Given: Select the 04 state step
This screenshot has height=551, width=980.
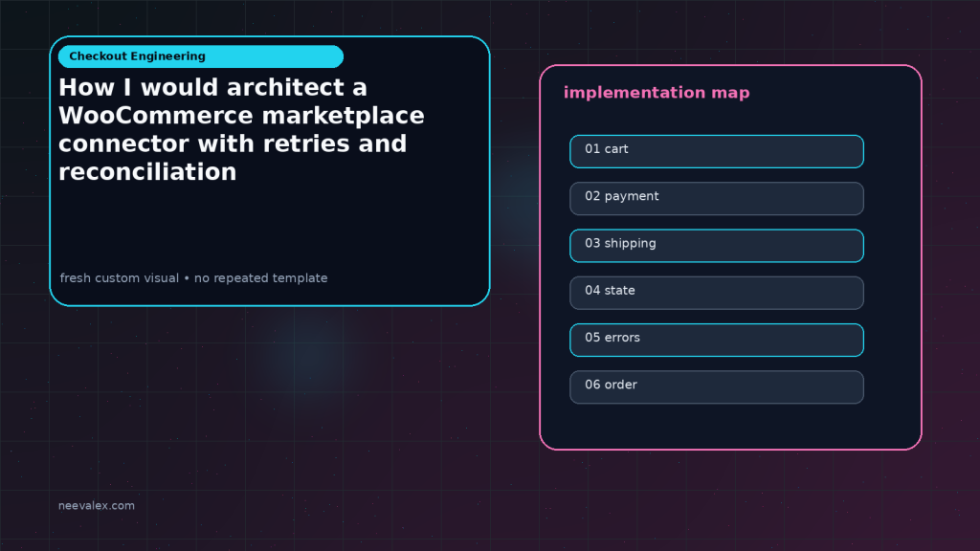Looking at the screenshot, I should coord(716,293).
